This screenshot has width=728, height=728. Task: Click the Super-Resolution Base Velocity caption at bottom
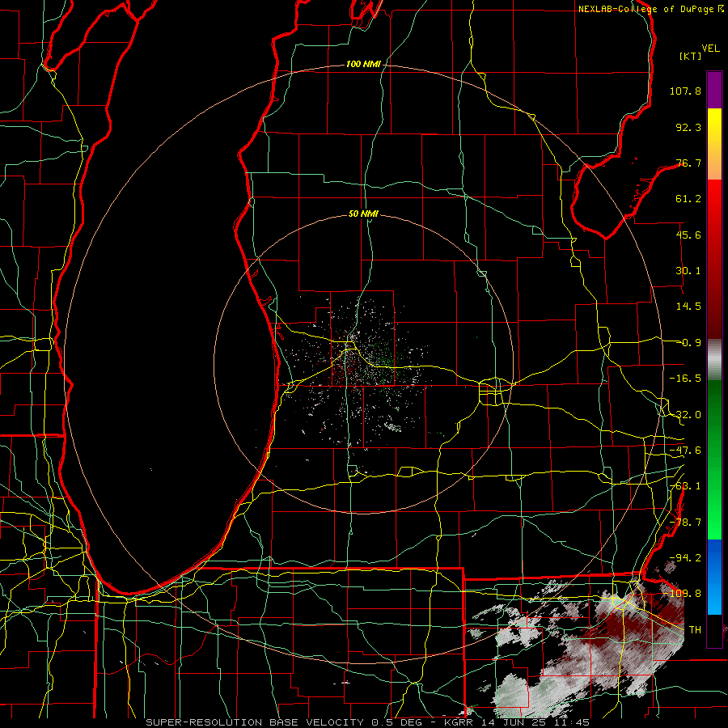368,722
